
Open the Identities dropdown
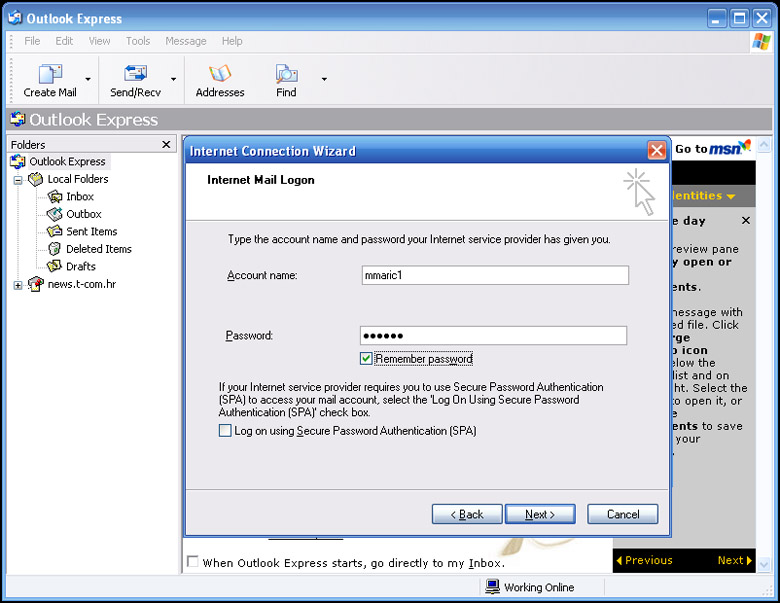pos(703,196)
